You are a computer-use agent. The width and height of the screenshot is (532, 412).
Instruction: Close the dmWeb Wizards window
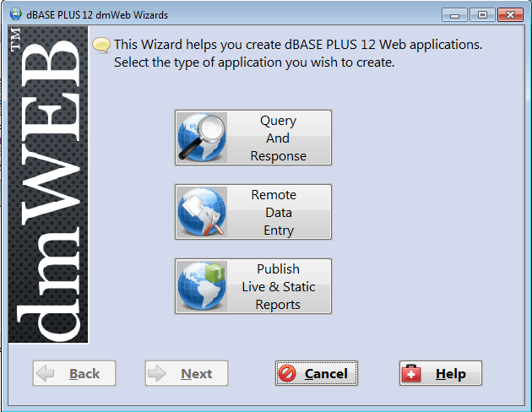pyautogui.click(x=510, y=15)
